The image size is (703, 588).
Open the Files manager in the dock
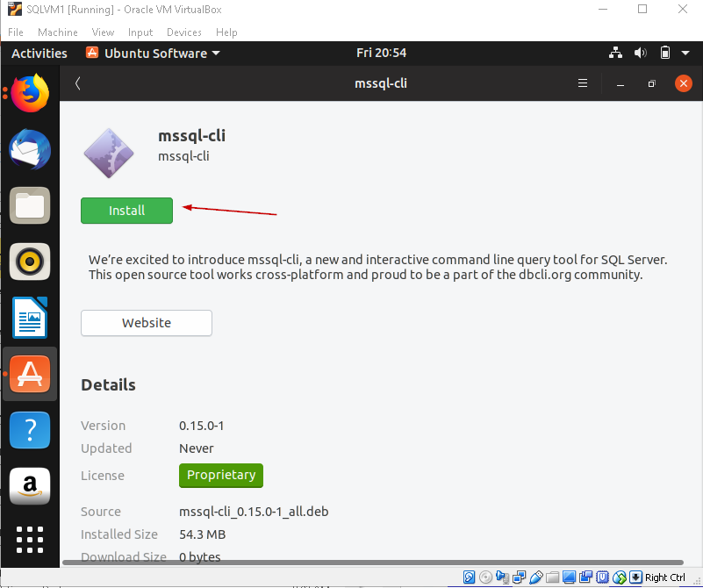(x=30, y=205)
